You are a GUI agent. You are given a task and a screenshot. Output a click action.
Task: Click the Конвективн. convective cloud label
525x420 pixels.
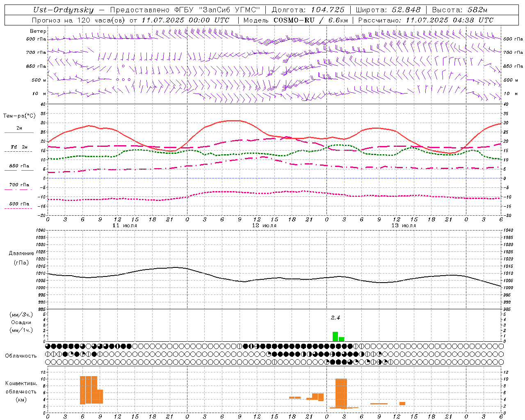pos(21,383)
